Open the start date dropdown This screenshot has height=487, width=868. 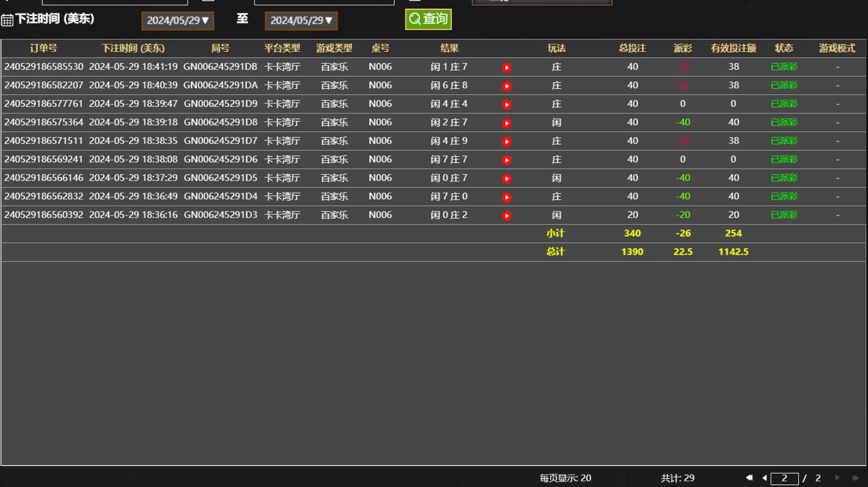tap(178, 20)
